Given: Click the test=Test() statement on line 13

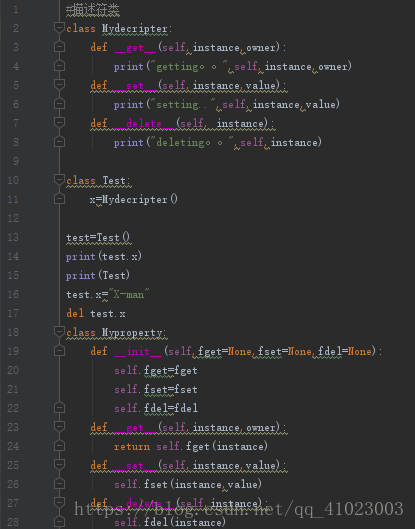Looking at the screenshot, I should [x=98, y=238].
